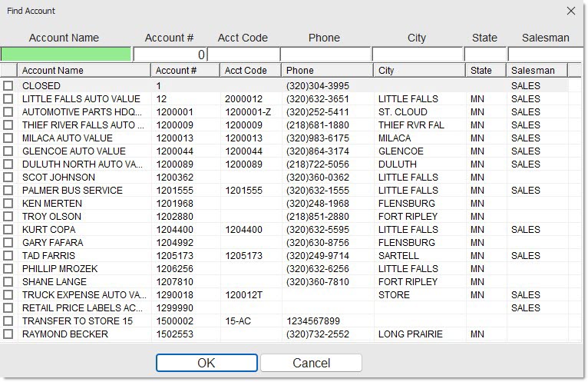Screen dimensions: 588x382
Task: Focus the green Account Name search field
Action: [x=66, y=55]
